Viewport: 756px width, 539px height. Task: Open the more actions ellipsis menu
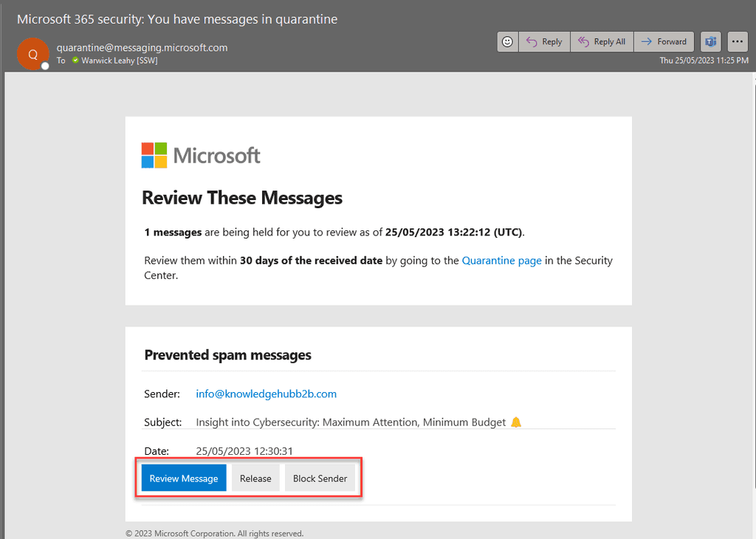click(738, 41)
